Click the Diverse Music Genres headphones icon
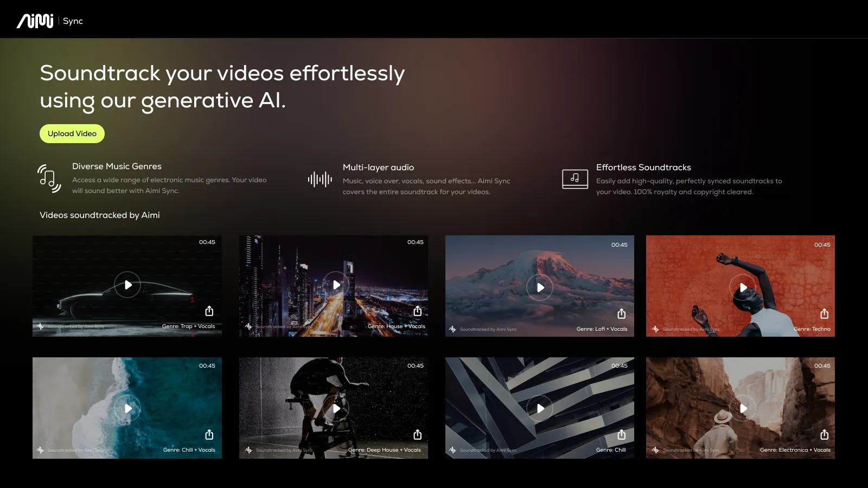The height and width of the screenshot is (488, 868). pos(48,178)
